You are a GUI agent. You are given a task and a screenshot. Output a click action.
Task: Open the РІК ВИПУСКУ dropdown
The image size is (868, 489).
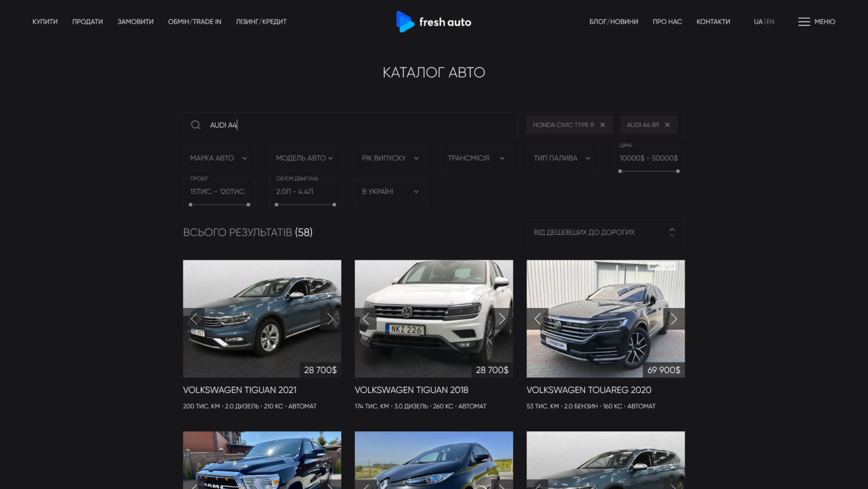click(391, 158)
